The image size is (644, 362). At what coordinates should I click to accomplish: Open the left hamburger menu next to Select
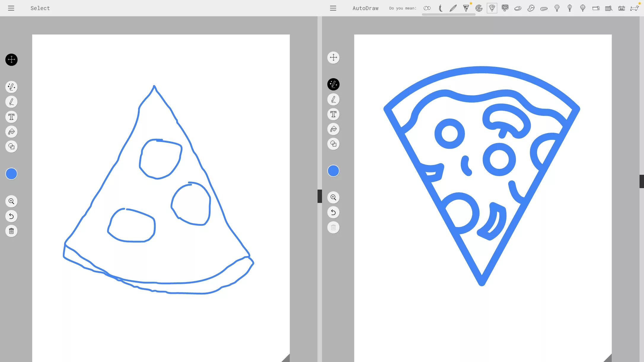[11, 8]
